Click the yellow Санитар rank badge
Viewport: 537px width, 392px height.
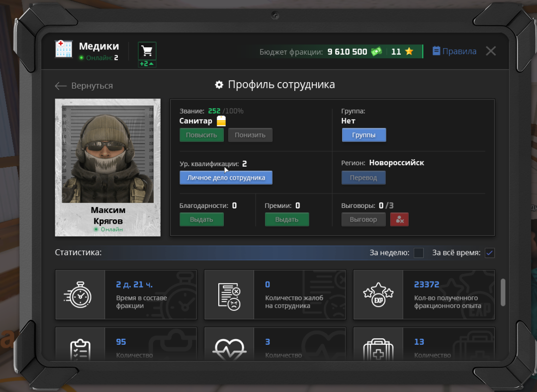221,121
